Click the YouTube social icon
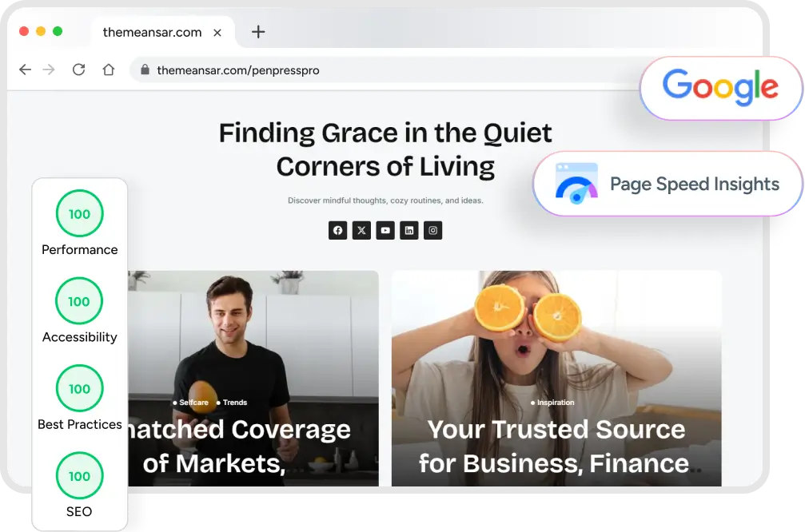 pos(385,230)
